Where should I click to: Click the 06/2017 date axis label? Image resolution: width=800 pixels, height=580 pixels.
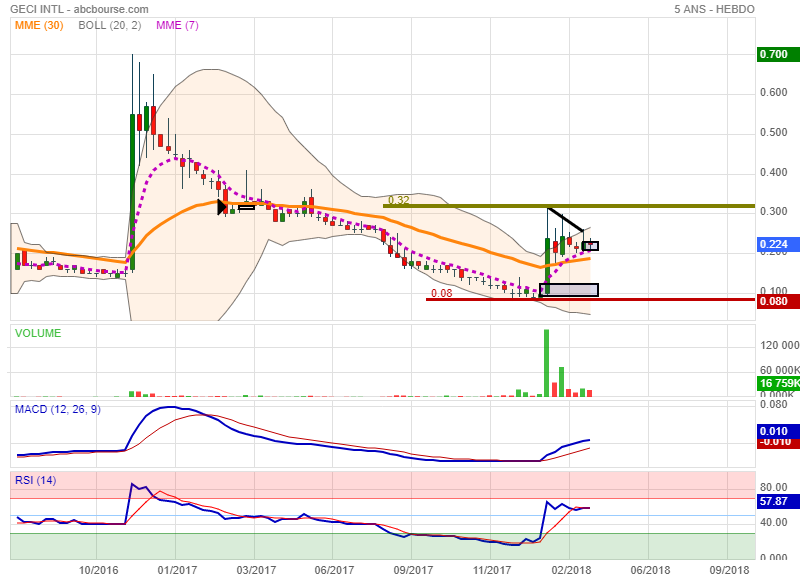click(334, 570)
